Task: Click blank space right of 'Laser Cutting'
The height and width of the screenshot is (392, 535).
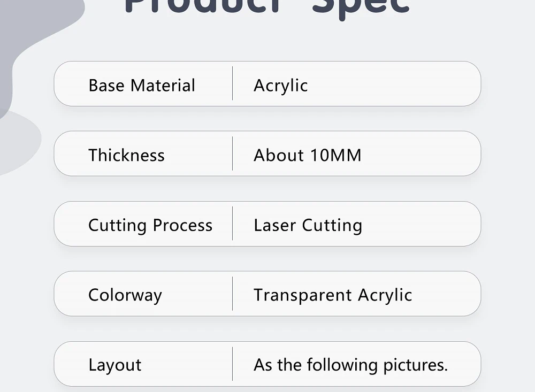Action: coord(423,225)
